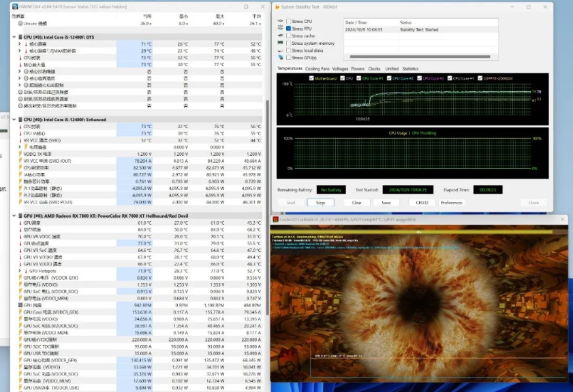Click the disk icon beside Stress local disks

click(280, 50)
